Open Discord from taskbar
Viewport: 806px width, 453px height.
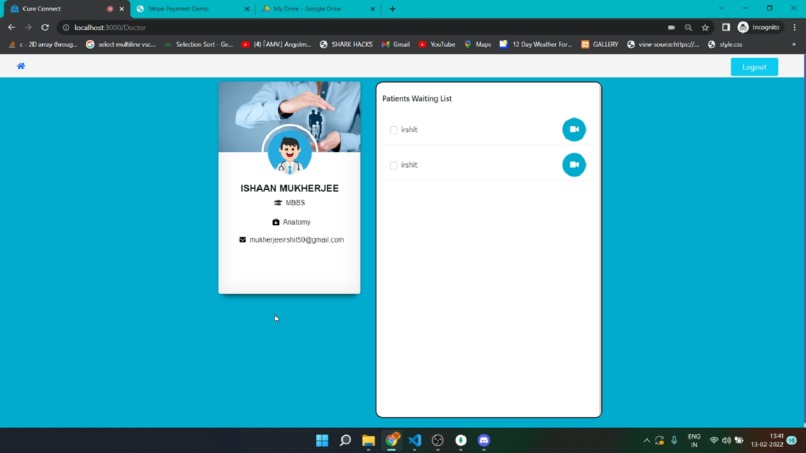click(484, 440)
